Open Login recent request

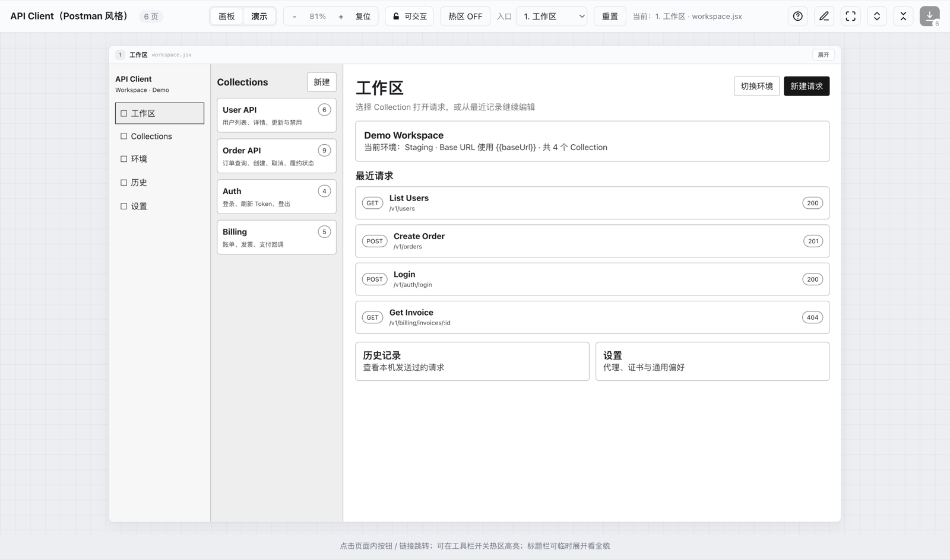[593, 279]
